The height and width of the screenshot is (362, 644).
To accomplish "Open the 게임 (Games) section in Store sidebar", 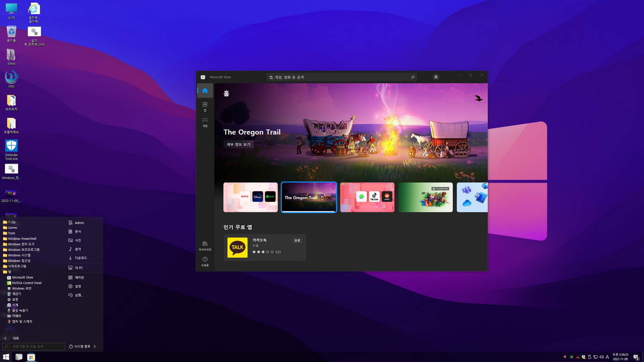I will [x=205, y=122].
